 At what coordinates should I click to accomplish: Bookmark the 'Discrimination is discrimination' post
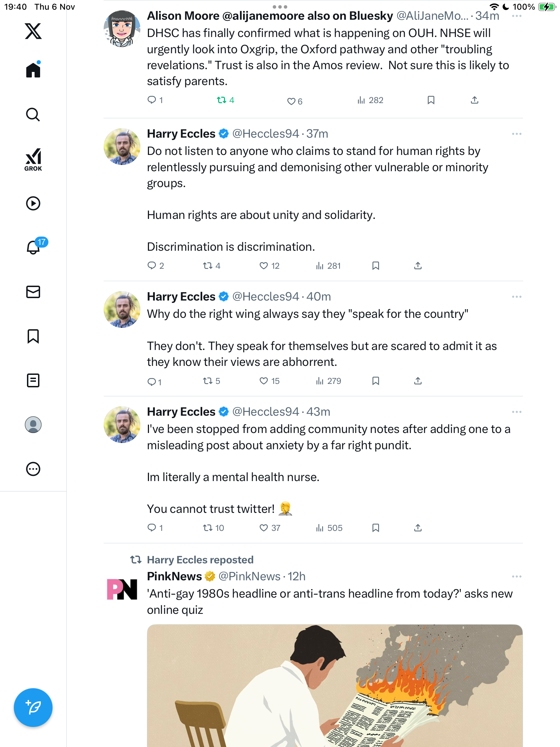(376, 266)
